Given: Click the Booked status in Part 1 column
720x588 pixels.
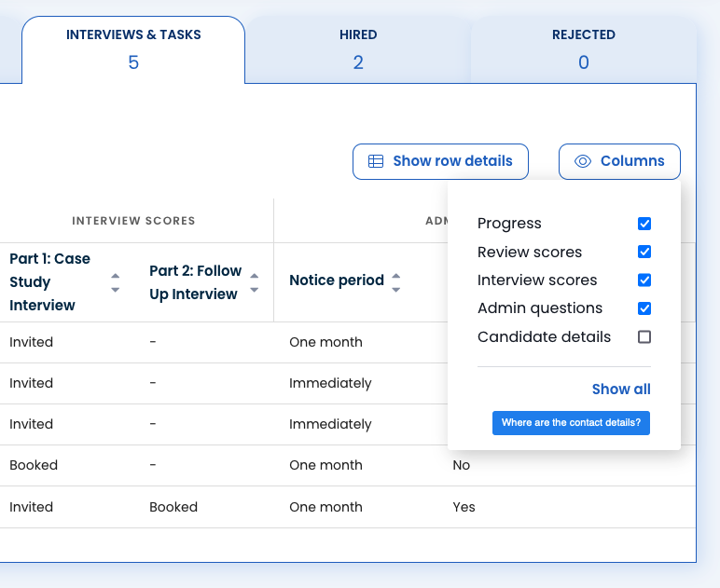Looking at the screenshot, I should pos(34,465).
